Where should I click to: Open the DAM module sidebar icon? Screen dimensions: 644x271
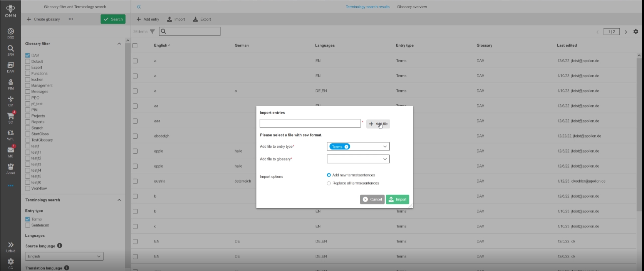(x=10, y=67)
